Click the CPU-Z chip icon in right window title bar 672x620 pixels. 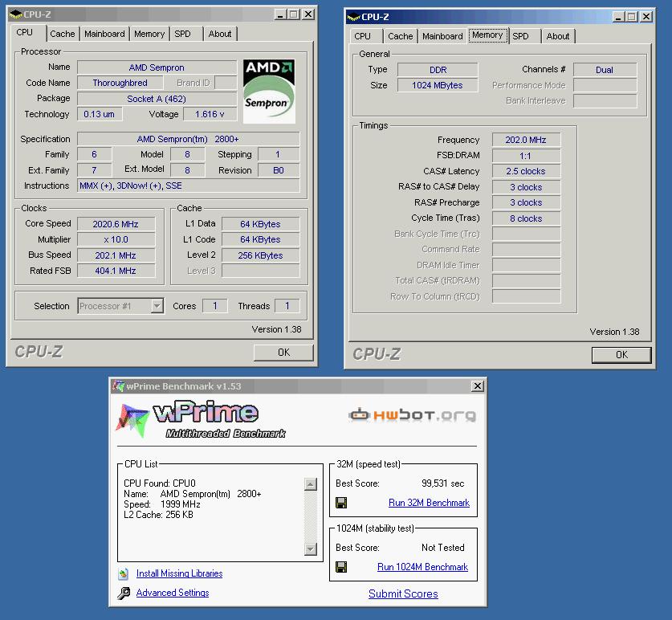click(x=353, y=17)
